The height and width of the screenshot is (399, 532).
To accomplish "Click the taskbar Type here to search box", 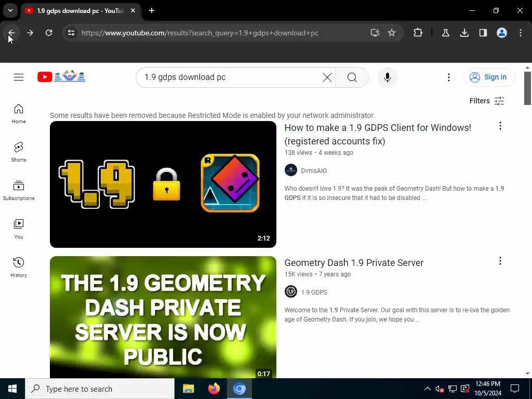I will [x=100, y=389].
